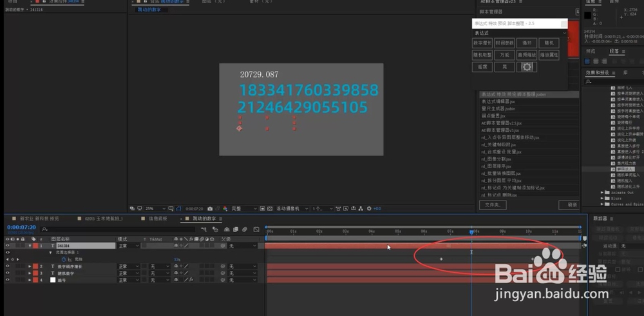Hide layer 1 341314 with eye icon
Viewport: 644px width, 316px height.
[7, 246]
